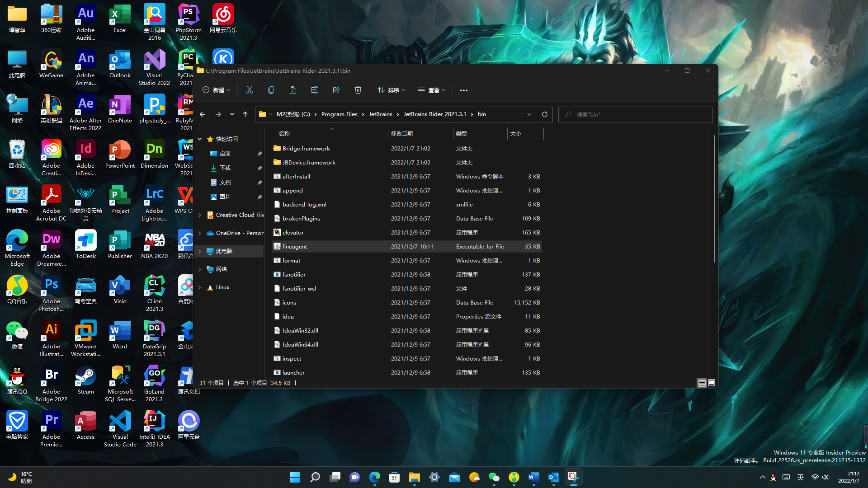Switch to details view layout toggle
868x488 pixels.
tap(702, 383)
